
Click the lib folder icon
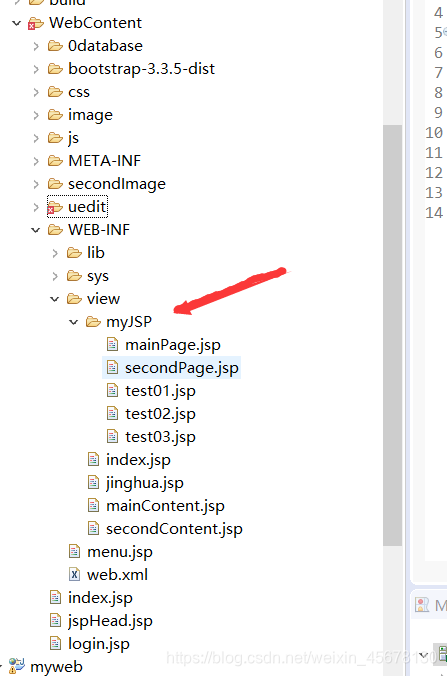click(x=74, y=253)
